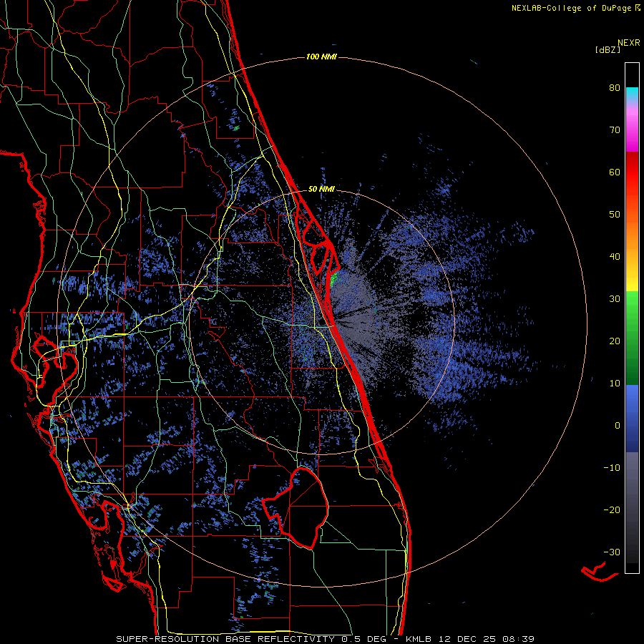Click the bright green segment of the color bar

(x=632, y=304)
